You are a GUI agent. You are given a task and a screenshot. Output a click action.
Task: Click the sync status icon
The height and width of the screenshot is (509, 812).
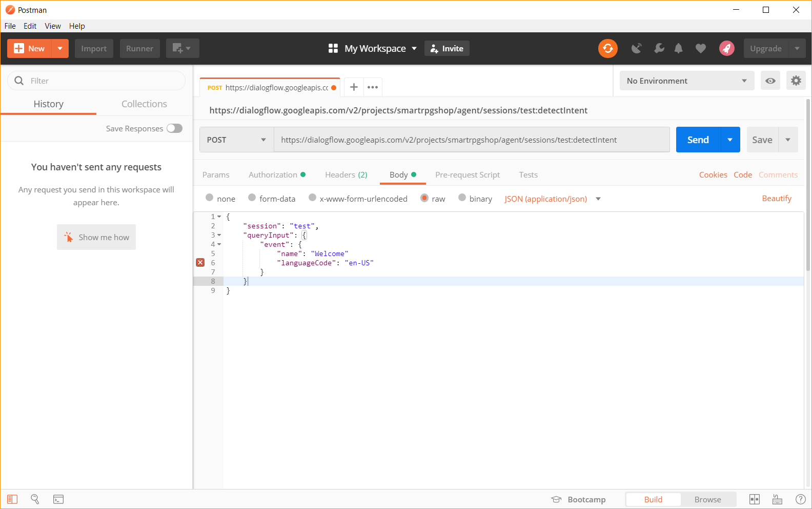607,48
